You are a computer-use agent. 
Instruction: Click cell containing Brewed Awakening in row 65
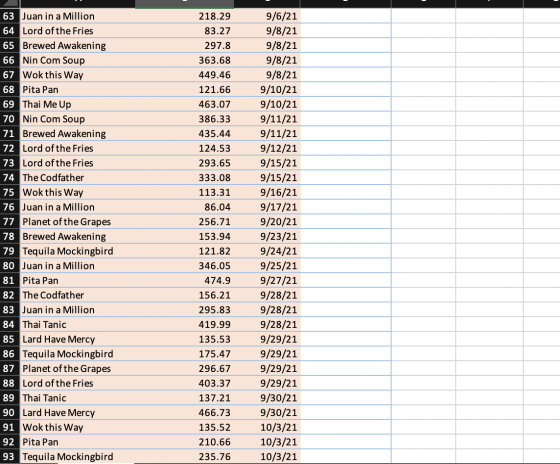click(x=78, y=45)
